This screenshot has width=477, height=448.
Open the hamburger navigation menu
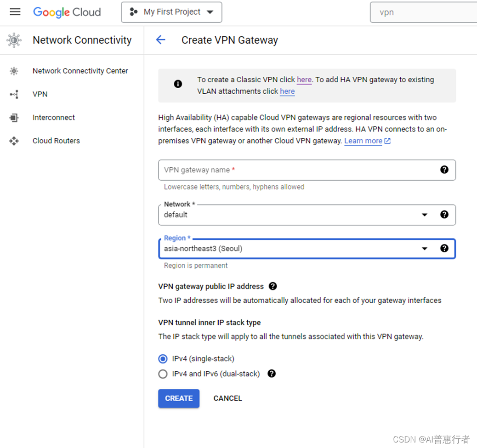[x=15, y=12]
